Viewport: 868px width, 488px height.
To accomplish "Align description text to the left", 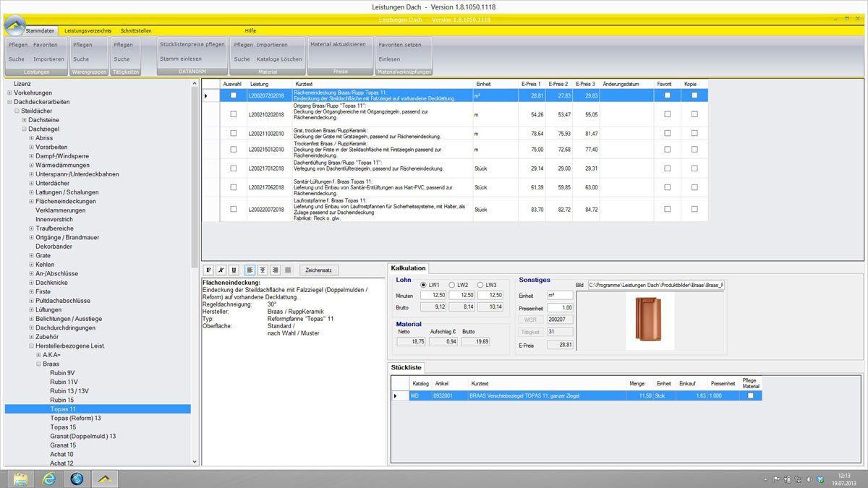I will tap(250, 270).
